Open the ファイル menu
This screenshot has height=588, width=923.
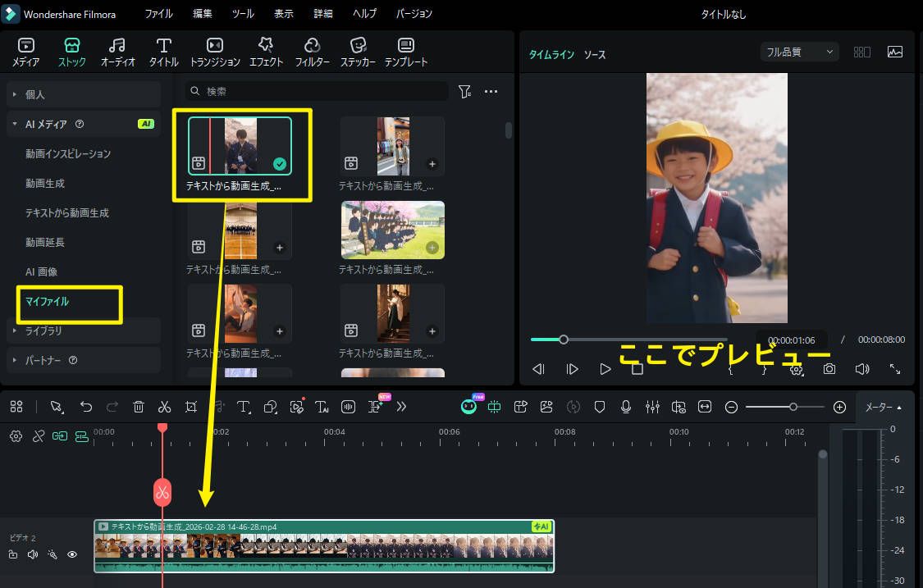158,13
